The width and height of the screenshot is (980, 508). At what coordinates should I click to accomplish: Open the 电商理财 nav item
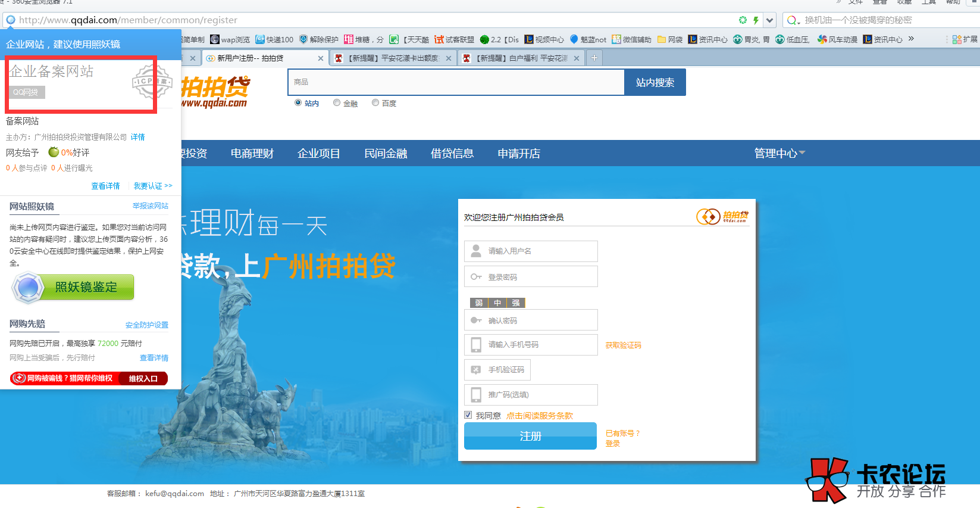(x=252, y=154)
